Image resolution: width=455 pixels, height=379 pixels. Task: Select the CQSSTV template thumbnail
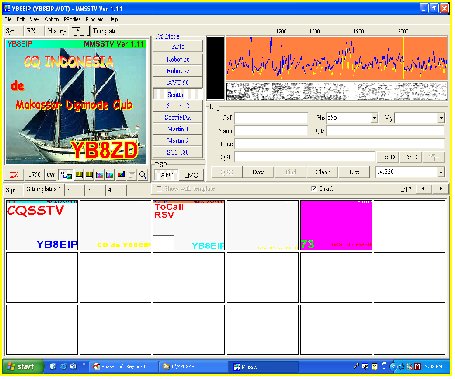pyautogui.click(x=42, y=225)
